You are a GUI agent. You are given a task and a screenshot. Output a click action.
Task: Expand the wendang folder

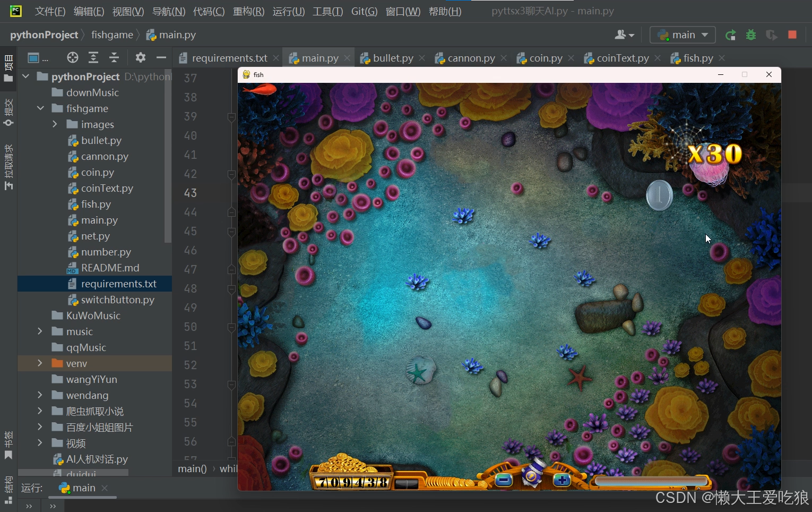coord(40,395)
